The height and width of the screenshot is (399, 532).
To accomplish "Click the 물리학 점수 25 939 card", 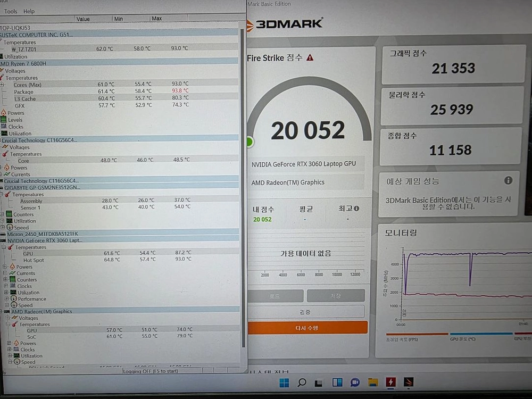I will coord(452,105).
